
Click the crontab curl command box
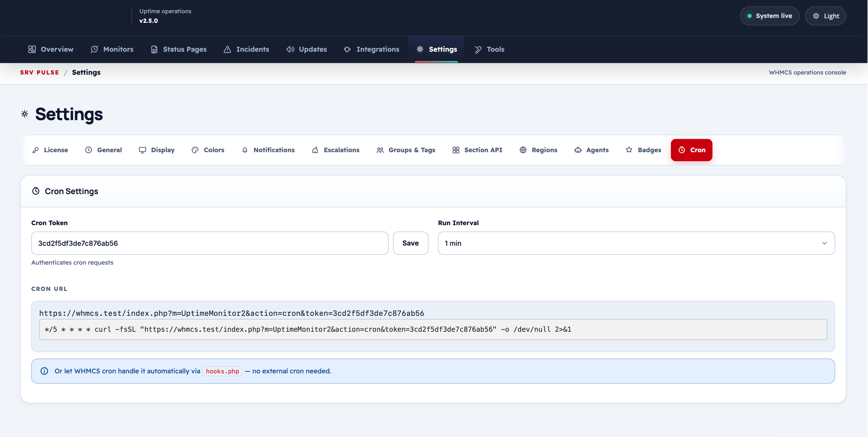pos(433,329)
